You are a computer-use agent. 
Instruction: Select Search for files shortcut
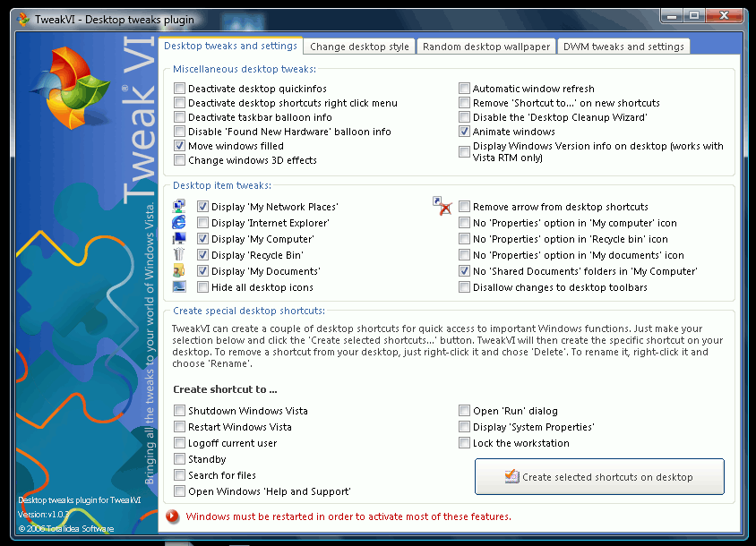coord(179,475)
